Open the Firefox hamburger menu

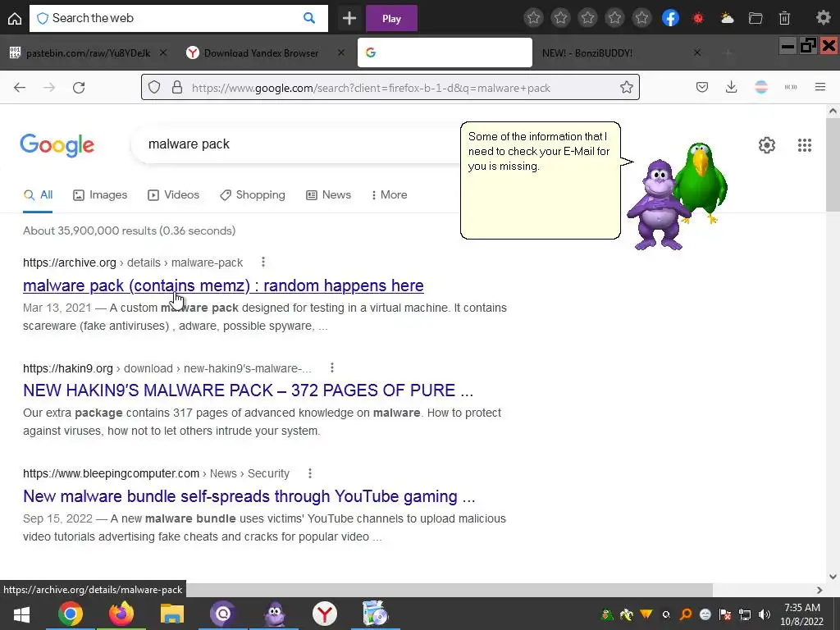coord(820,87)
